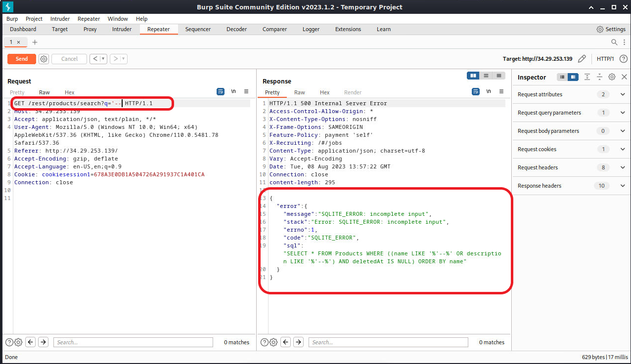631x364 pixels.
Task: Switch to the Extensions tab
Action: point(348,29)
